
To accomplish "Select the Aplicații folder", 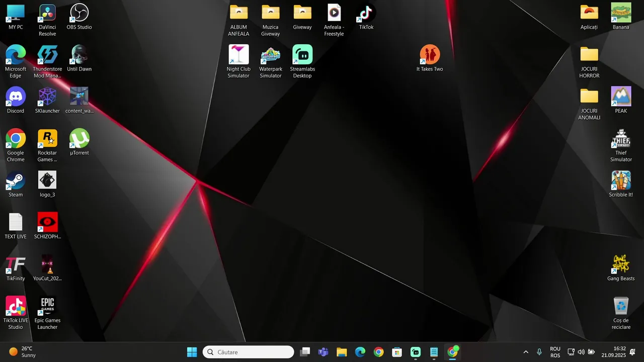I will point(589,17).
